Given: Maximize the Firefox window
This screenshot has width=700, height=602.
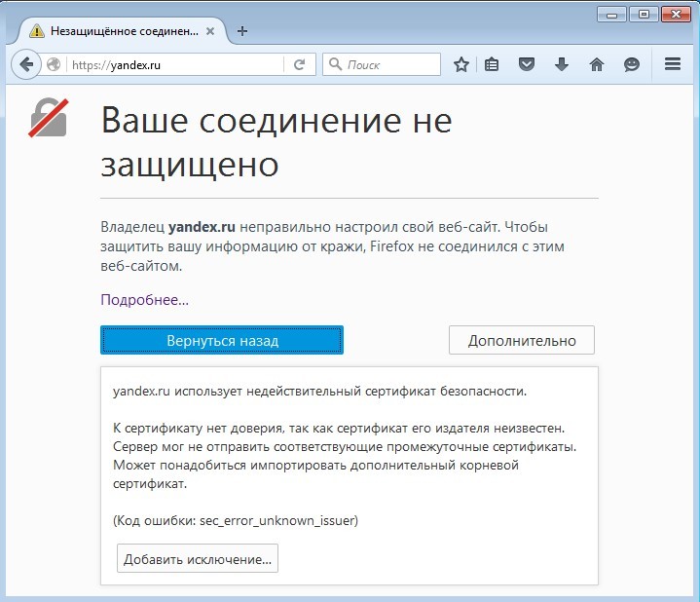Looking at the screenshot, I should point(644,15).
